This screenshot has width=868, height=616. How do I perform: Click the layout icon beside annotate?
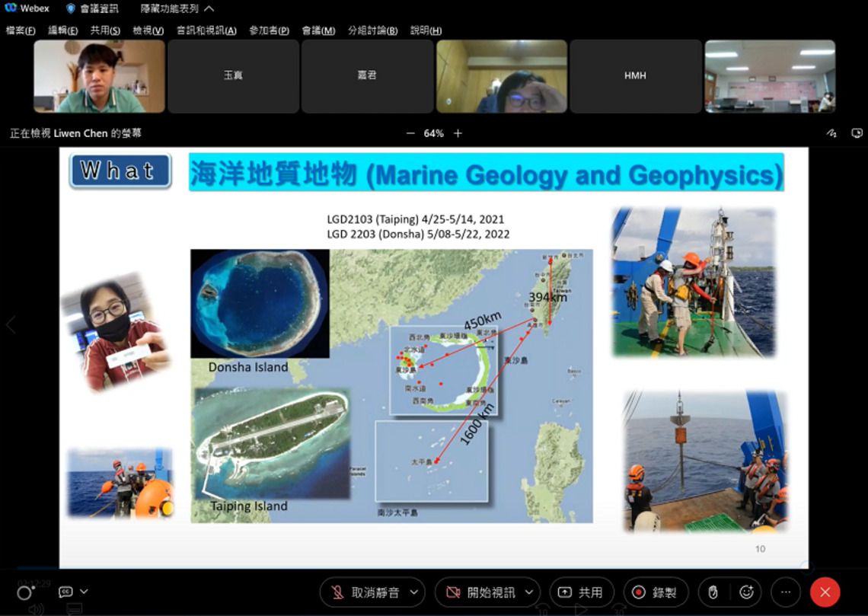(857, 133)
